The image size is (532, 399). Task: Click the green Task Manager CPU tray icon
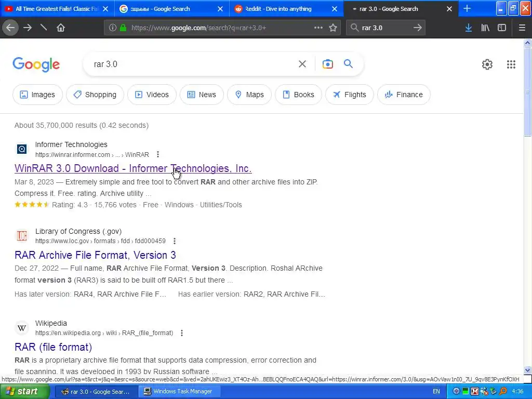pos(465,392)
